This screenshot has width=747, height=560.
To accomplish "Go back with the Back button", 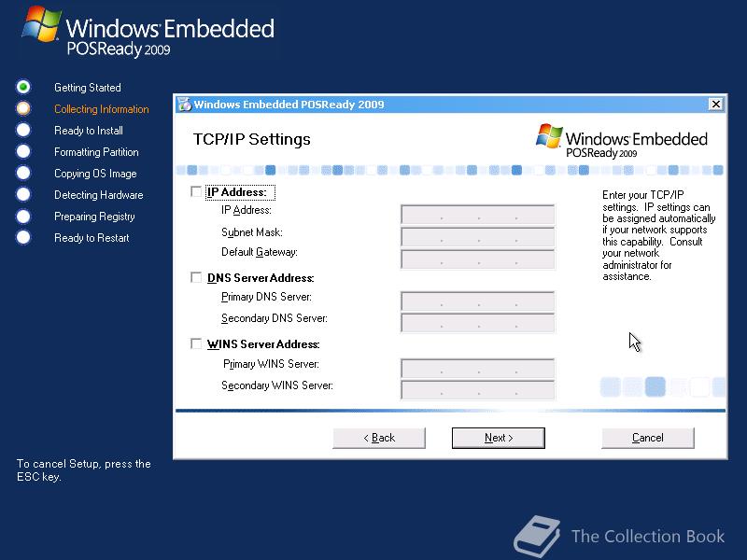I will 379,438.
